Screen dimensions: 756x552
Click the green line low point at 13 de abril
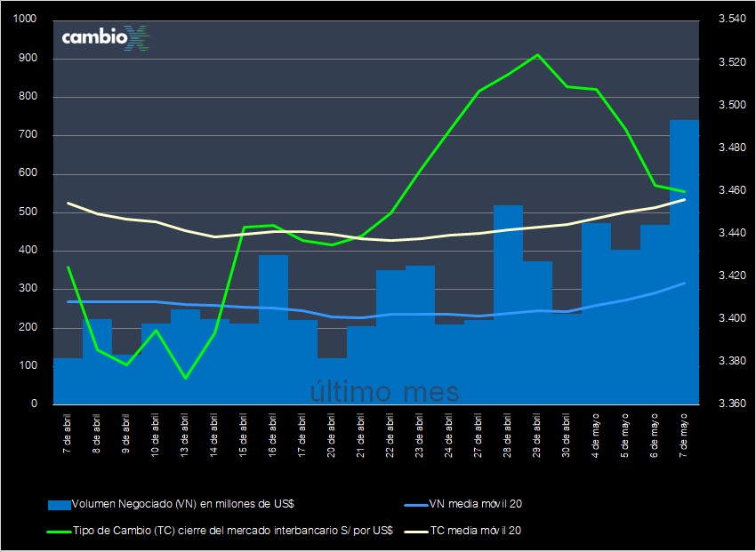click(x=185, y=378)
